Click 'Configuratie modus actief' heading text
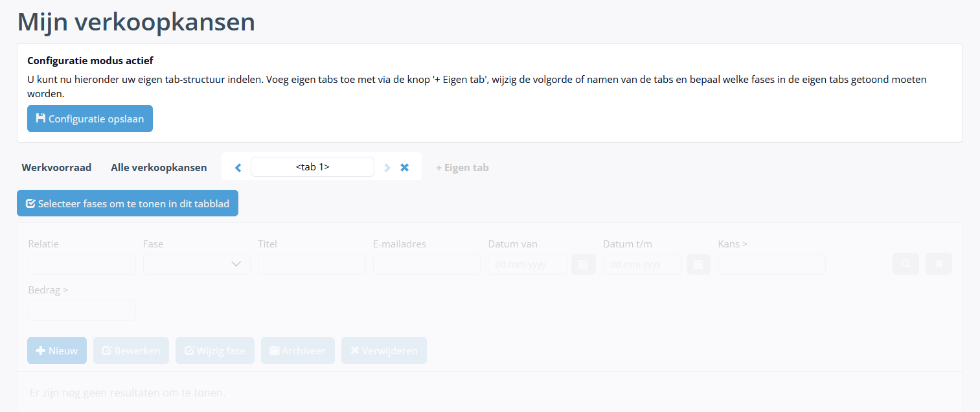980x412 pixels. 90,61
